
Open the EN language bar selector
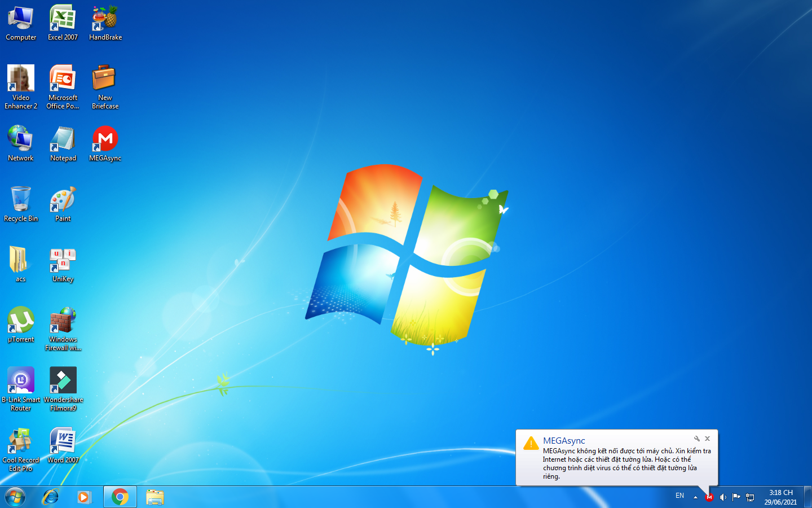(680, 496)
